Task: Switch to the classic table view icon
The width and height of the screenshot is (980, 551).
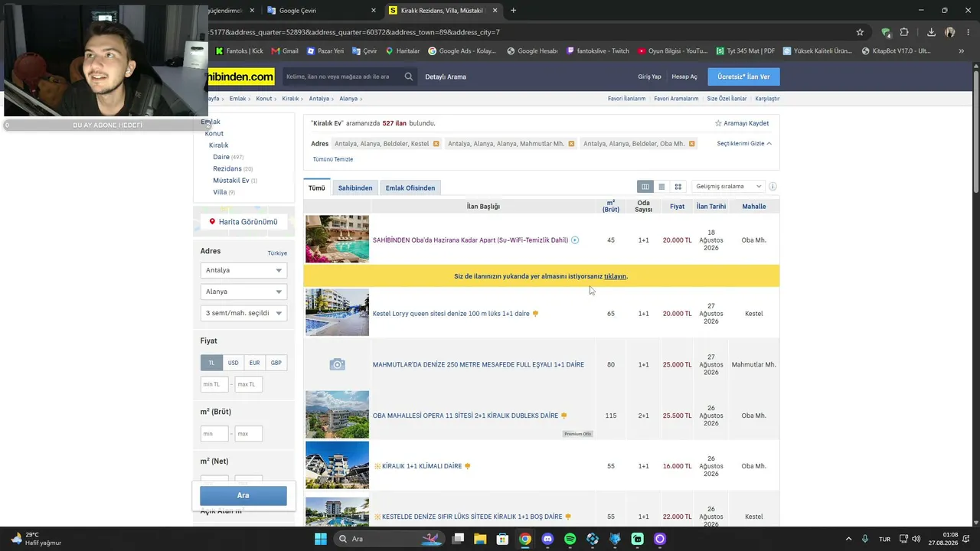Action: 645,187
